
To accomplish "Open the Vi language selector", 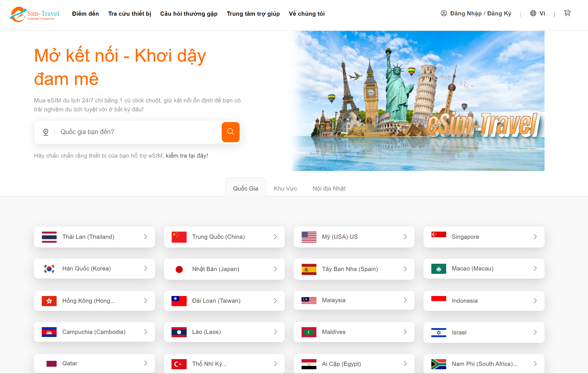I will (x=542, y=13).
